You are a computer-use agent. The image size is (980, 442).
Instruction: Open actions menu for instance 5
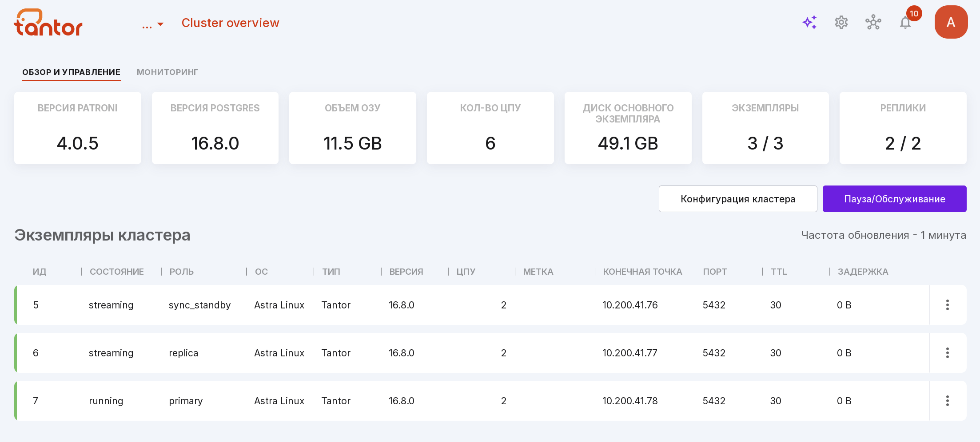948,305
